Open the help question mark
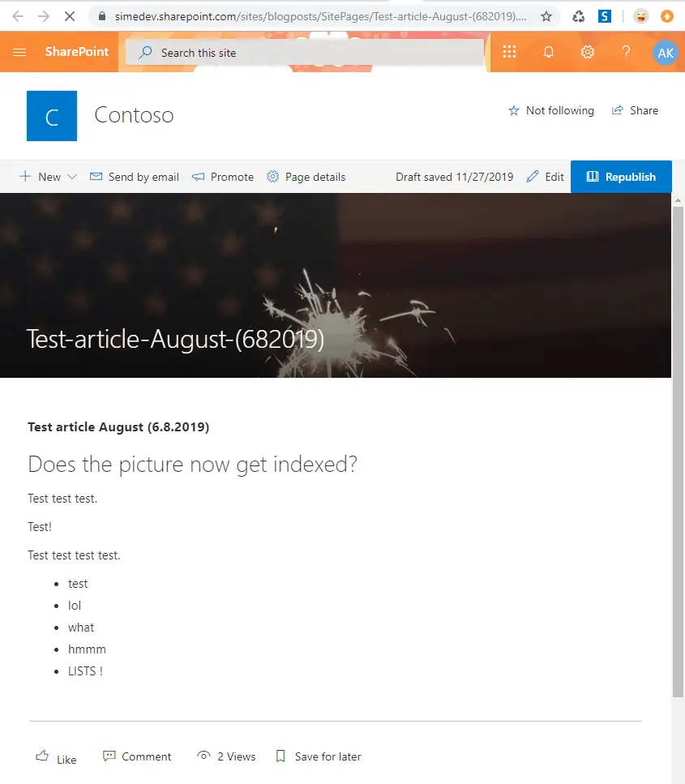 (626, 53)
